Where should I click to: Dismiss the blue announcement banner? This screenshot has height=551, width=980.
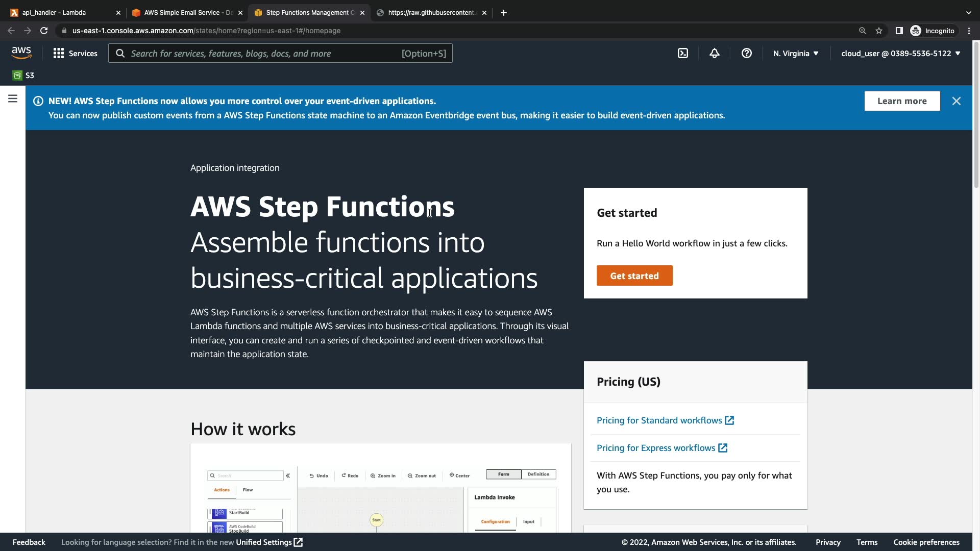[957, 101]
